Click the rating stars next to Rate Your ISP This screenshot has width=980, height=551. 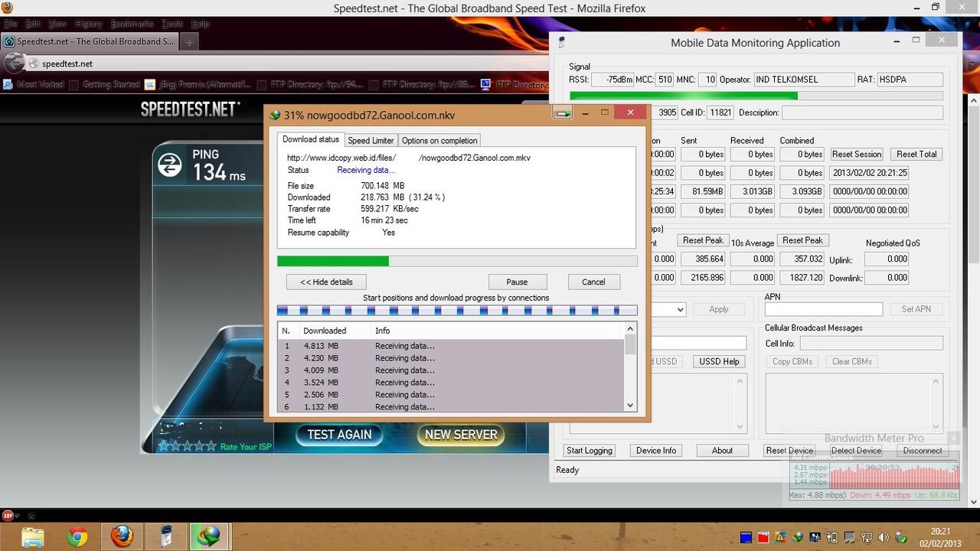[x=187, y=446]
